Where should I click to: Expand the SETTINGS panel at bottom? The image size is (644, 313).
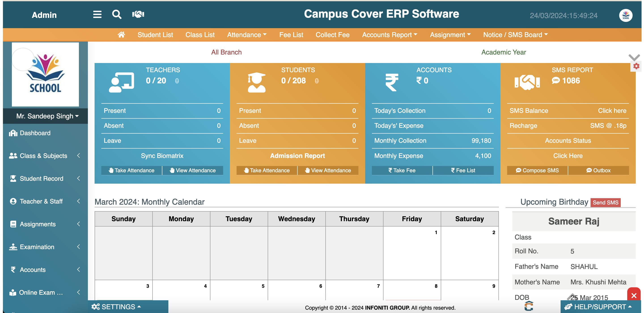[x=117, y=307]
